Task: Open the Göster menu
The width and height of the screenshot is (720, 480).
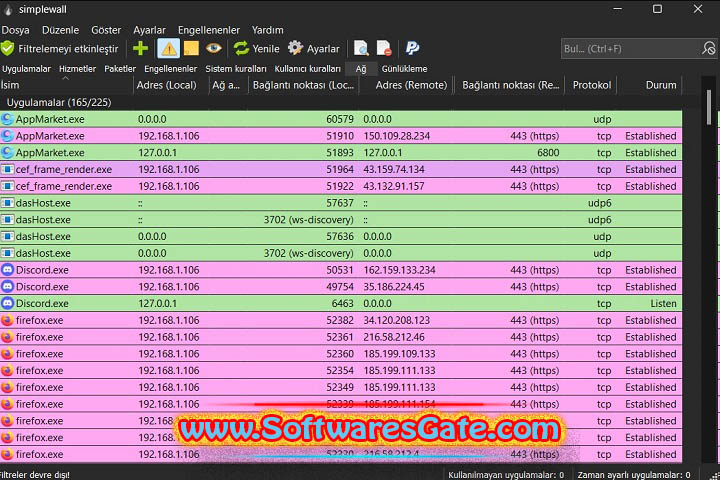Action: click(x=106, y=30)
